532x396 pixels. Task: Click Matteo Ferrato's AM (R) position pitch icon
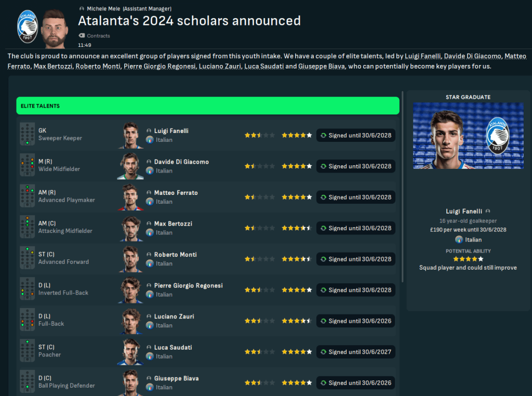pyautogui.click(x=27, y=197)
